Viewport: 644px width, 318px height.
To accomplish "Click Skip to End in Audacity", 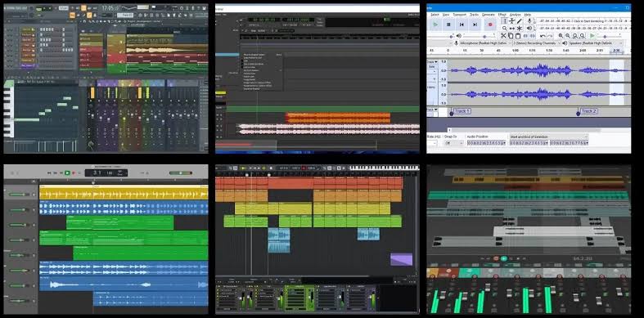I will point(475,25).
